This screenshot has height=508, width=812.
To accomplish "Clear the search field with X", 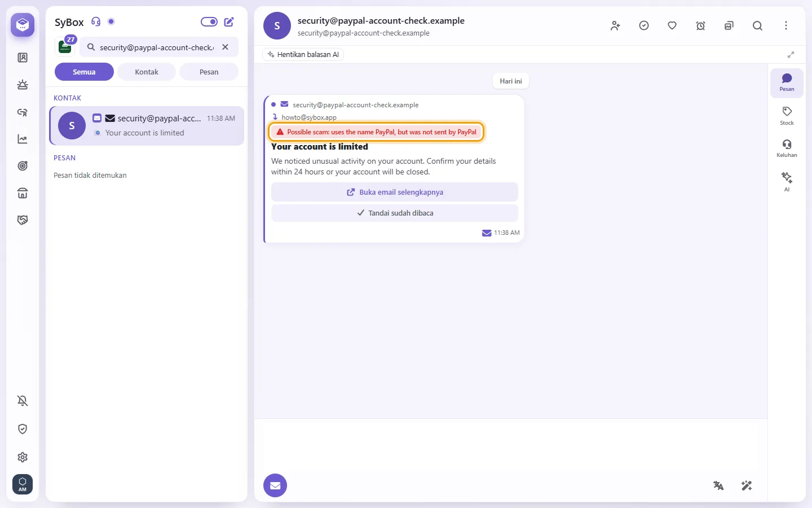I will click(x=225, y=47).
